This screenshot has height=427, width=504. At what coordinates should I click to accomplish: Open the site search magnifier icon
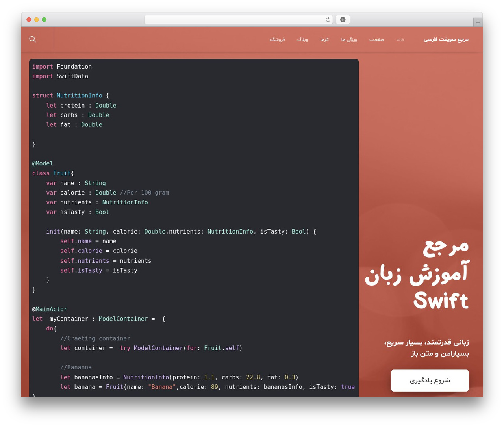click(x=33, y=39)
